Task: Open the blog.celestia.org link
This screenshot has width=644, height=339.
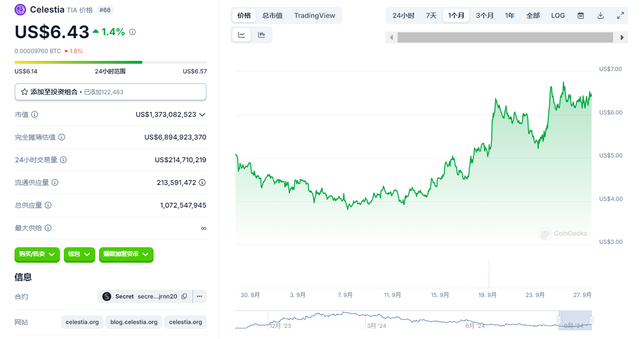Action: 134,322
